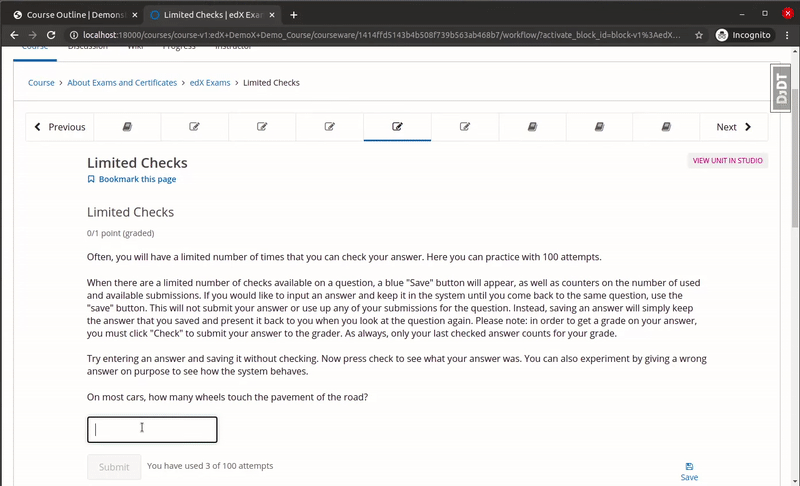The width and height of the screenshot is (800, 486).
Task: Close the Limited Checks browser tab
Action: [272, 15]
